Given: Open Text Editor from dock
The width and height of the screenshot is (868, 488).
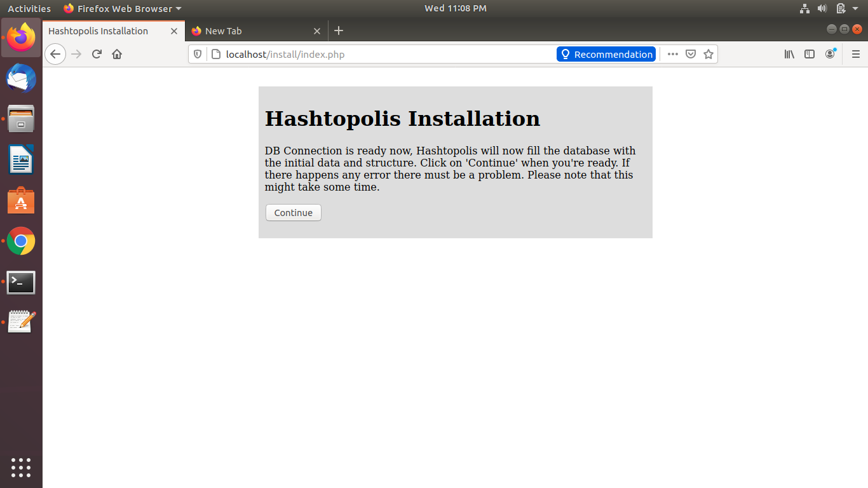Looking at the screenshot, I should 21,322.
